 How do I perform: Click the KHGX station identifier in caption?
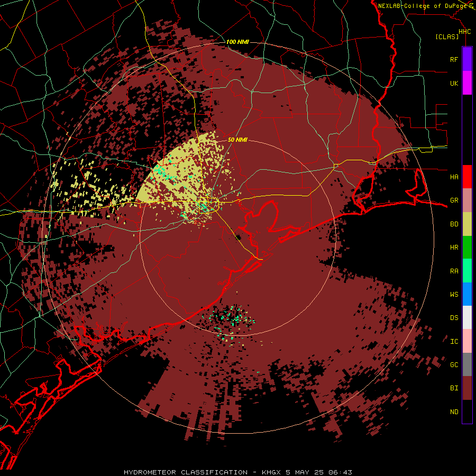[x=271, y=472]
